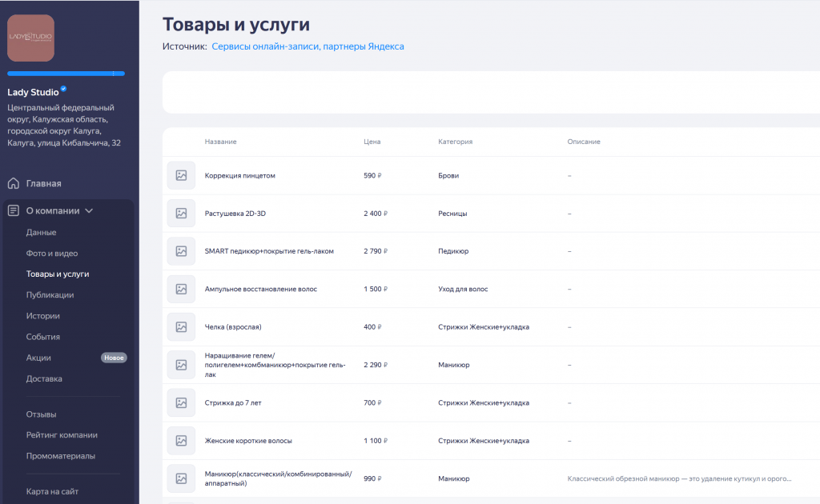Click the image placeholder for Коррекция пинцетом
The image size is (820, 504).
[x=181, y=175]
